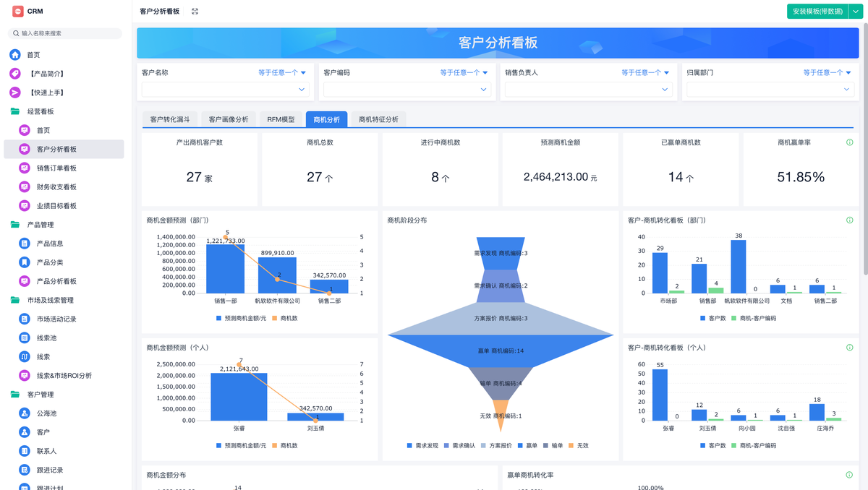The image size is (868, 490).
Task: Expand the 归属部门 value select box
Action: click(x=770, y=90)
